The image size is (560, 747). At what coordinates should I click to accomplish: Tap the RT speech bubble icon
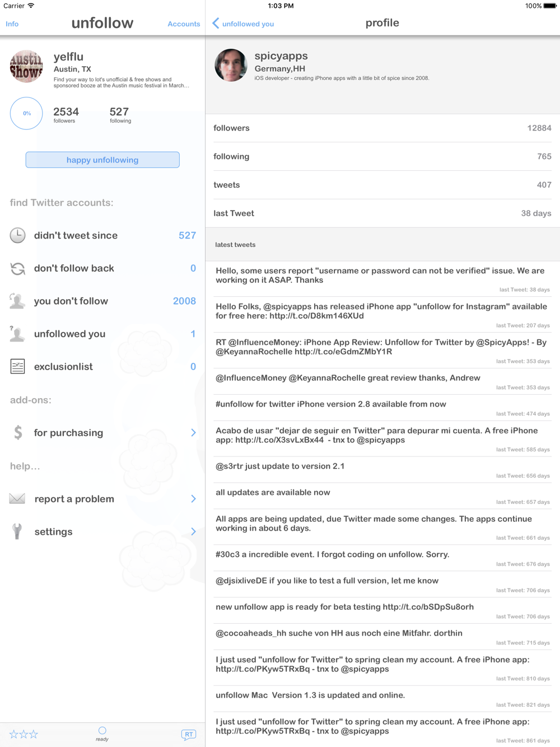(x=189, y=735)
